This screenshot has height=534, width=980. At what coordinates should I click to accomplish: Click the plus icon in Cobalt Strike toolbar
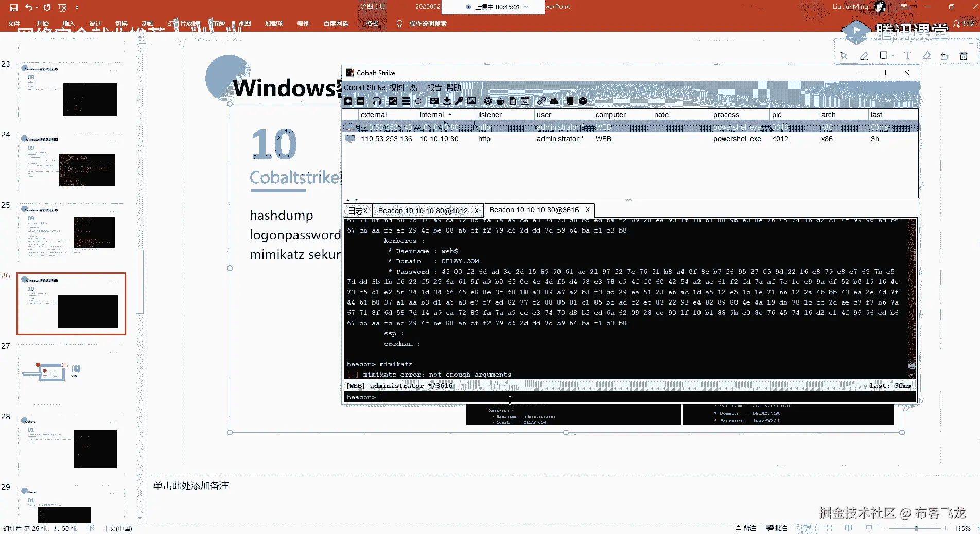click(x=348, y=101)
